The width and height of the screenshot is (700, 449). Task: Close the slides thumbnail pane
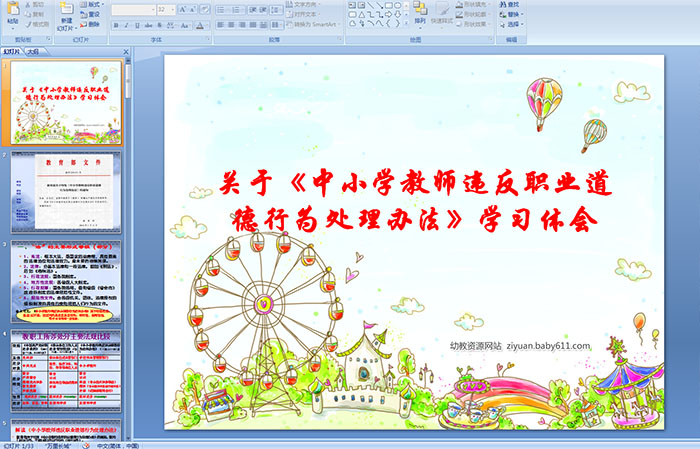tap(126, 52)
